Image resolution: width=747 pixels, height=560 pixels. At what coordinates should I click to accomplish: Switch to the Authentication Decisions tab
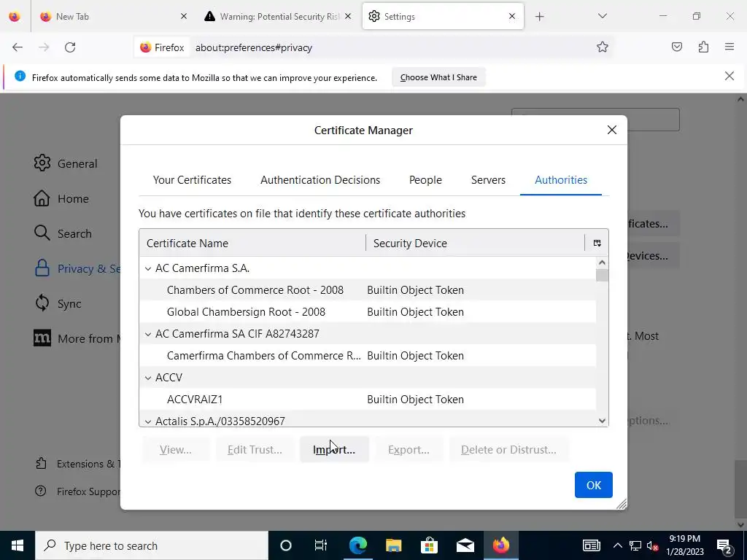click(x=320, y=180)
